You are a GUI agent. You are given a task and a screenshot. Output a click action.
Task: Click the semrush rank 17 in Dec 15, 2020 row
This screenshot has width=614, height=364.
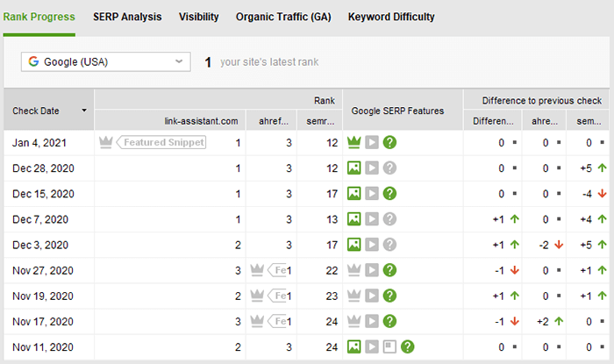pyautogui.click(x=332, y=194)
